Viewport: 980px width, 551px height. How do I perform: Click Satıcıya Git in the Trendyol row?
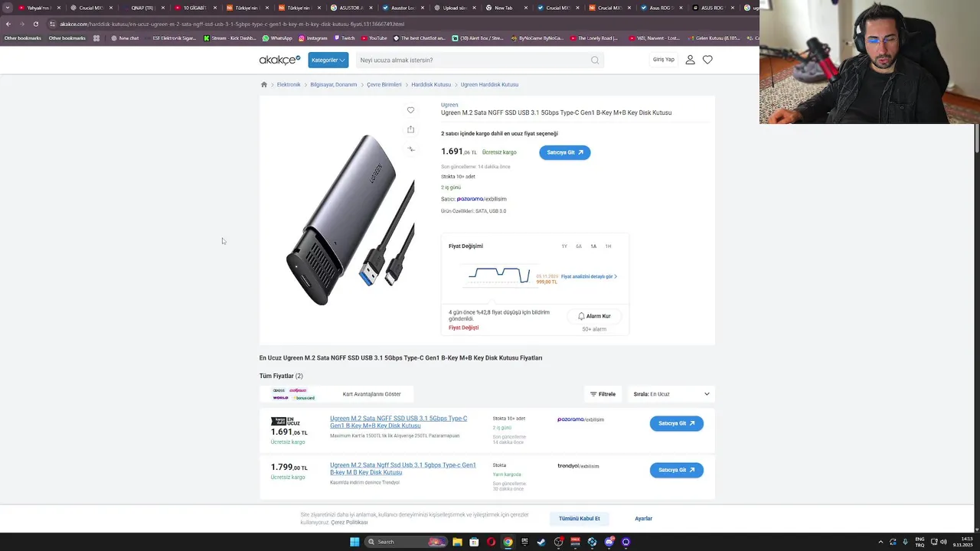676,470
